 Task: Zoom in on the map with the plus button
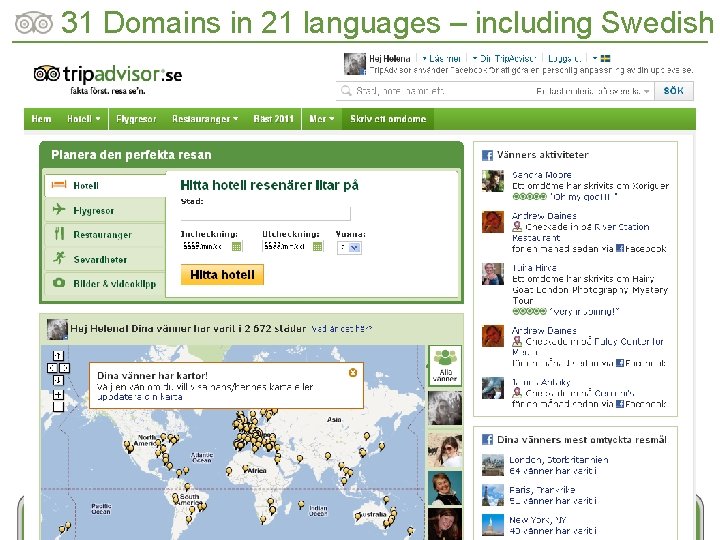(58, 395)
